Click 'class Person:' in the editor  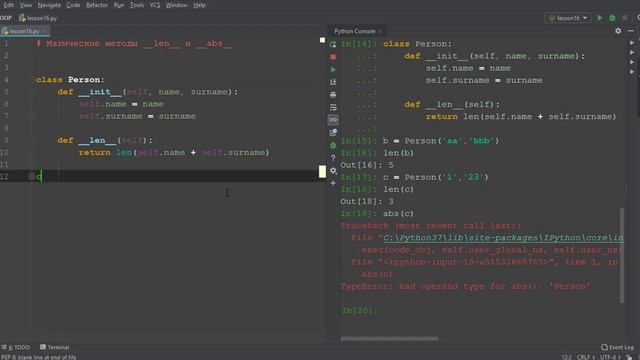[70, 80]
